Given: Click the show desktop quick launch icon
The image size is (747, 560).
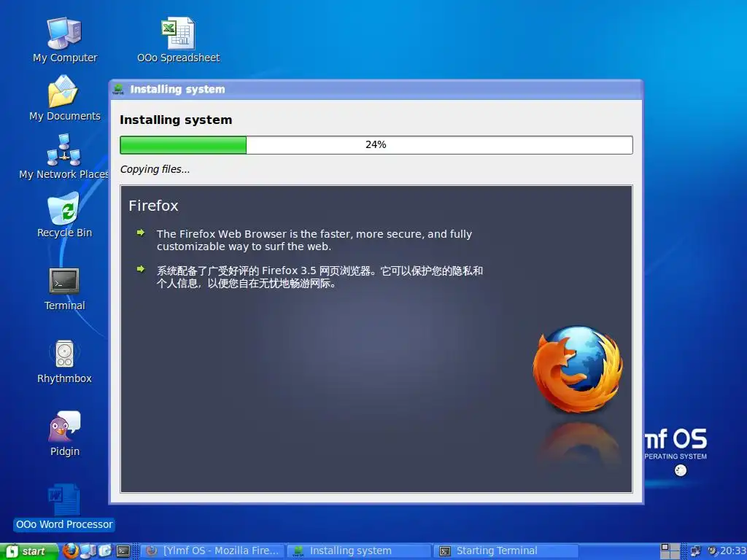Looking at the screenshot, I should point(105,551).
